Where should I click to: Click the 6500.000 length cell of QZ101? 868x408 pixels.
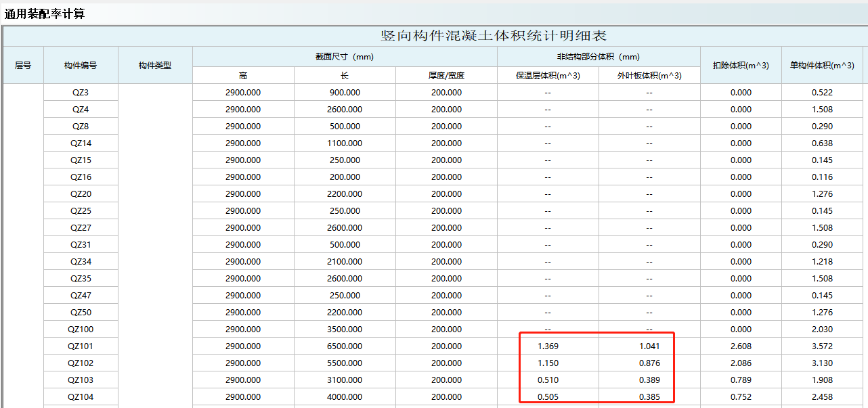pos(345,346)
